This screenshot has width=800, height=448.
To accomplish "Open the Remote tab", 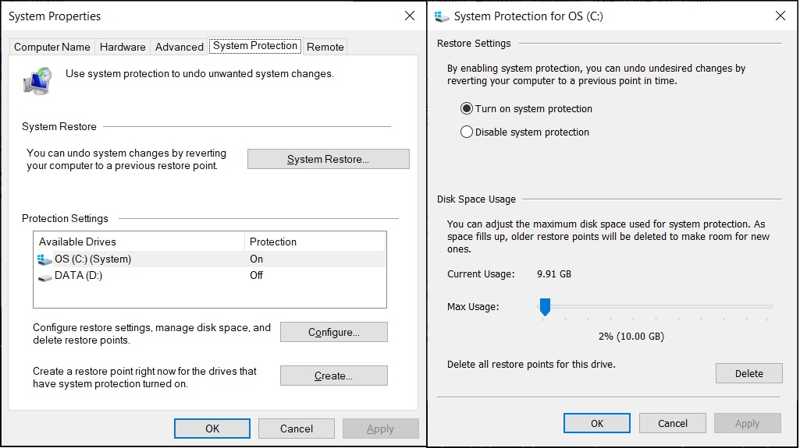I will (325, 47).
